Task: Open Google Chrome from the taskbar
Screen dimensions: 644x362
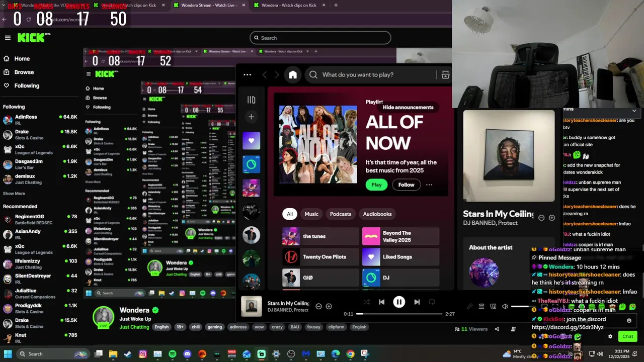Action: point(350,354)
